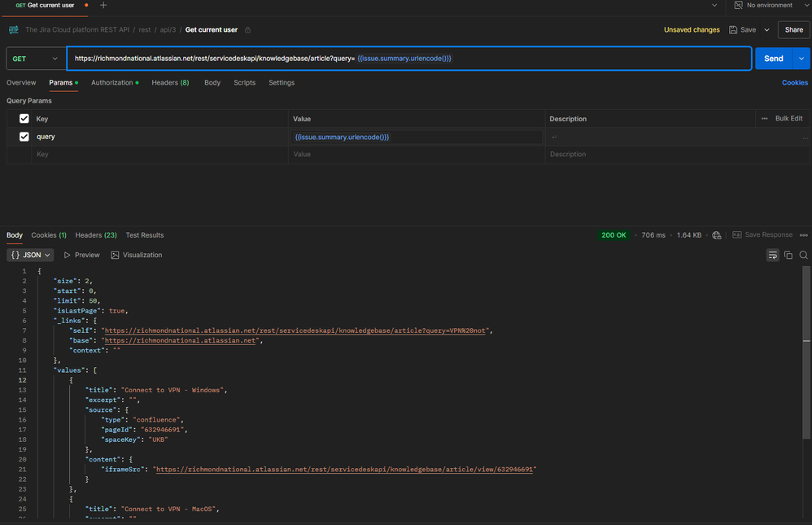Click the Save disk icon

(733, 30)
